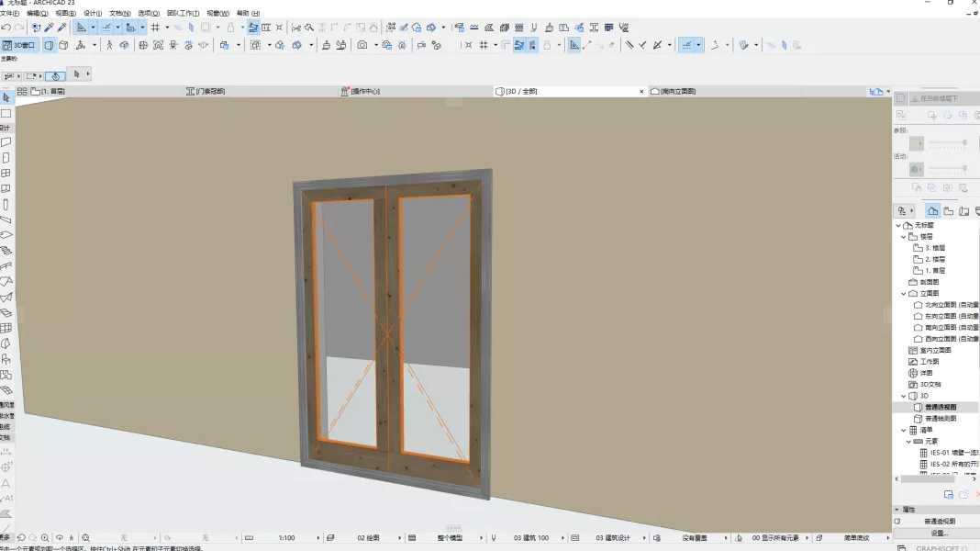Click the Undo arrow icon
This screenshot has height=551, width=980.
6,28
